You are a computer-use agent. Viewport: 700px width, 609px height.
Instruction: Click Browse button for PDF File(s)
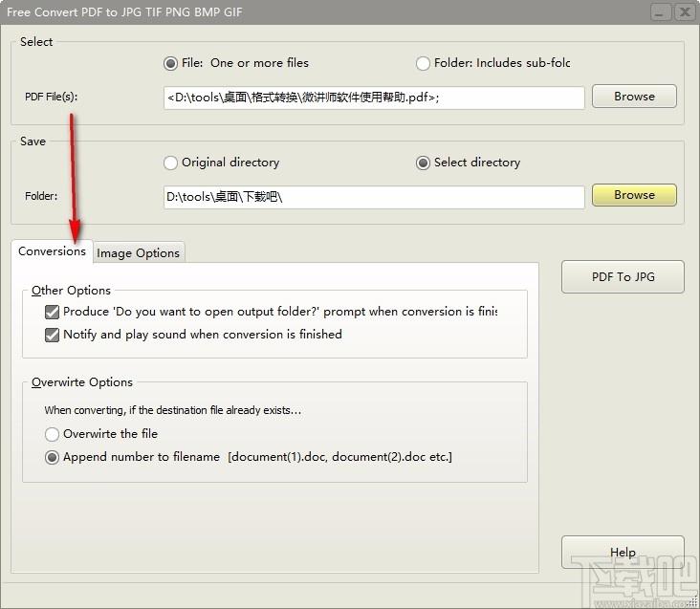pyautogui.click(x=634, y=97)
